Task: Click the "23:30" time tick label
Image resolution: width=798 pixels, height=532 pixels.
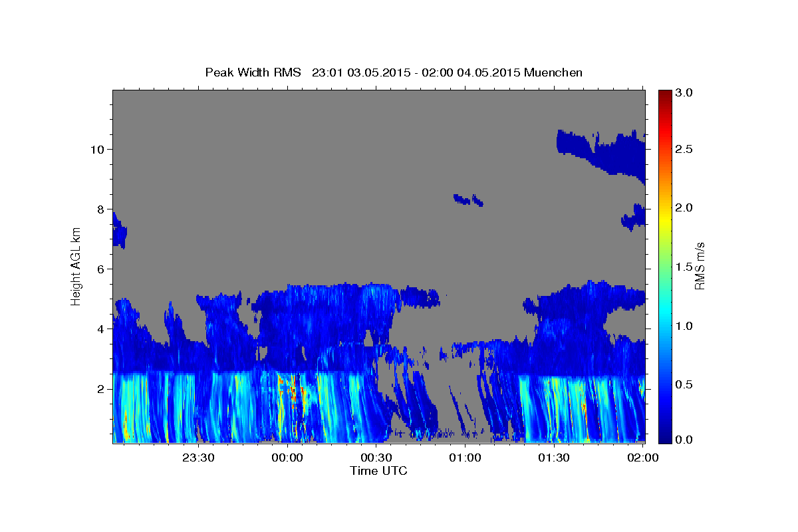Action: click(x=199, y=458)
